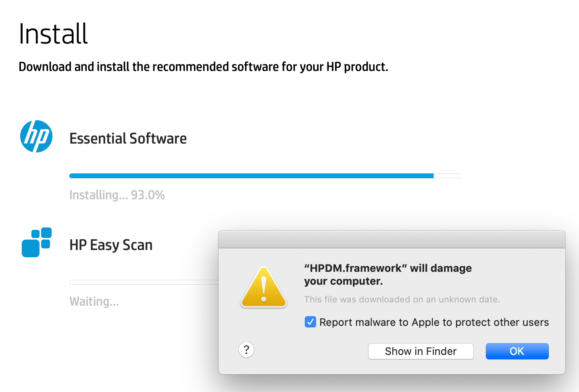
Task: Select the HP Easy Scan title label
Action: coord(111,245)
